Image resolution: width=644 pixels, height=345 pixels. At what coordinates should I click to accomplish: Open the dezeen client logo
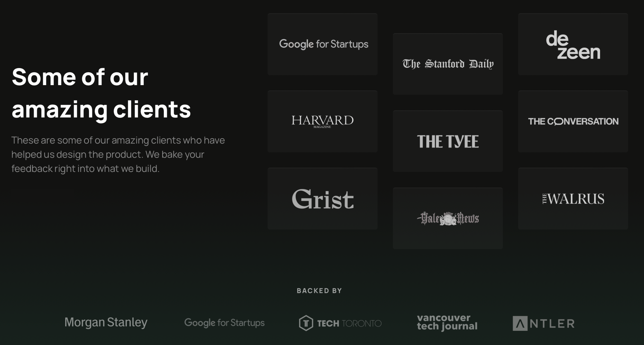573,45
